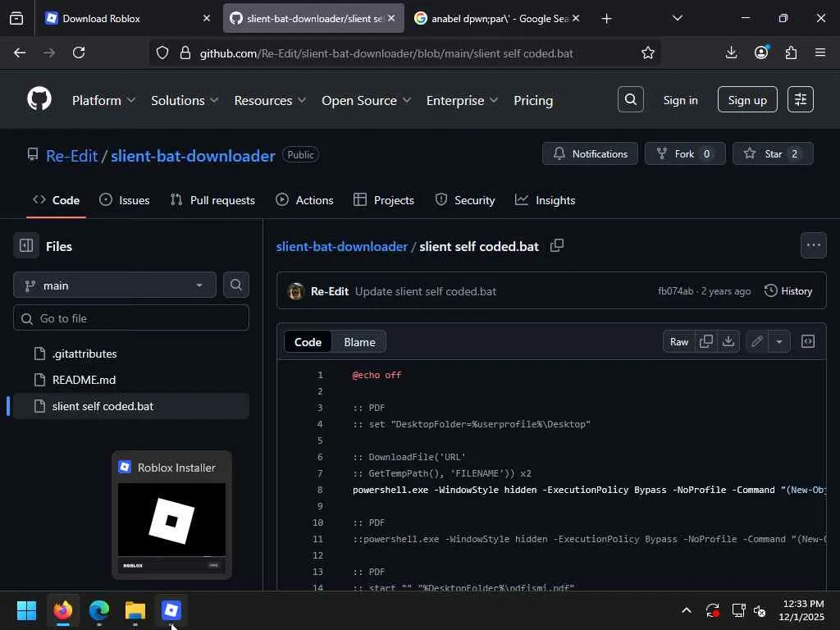Expand the Enterprise menu
The height and width of the screenshot is (630, 840).
(x=462, y=100)
